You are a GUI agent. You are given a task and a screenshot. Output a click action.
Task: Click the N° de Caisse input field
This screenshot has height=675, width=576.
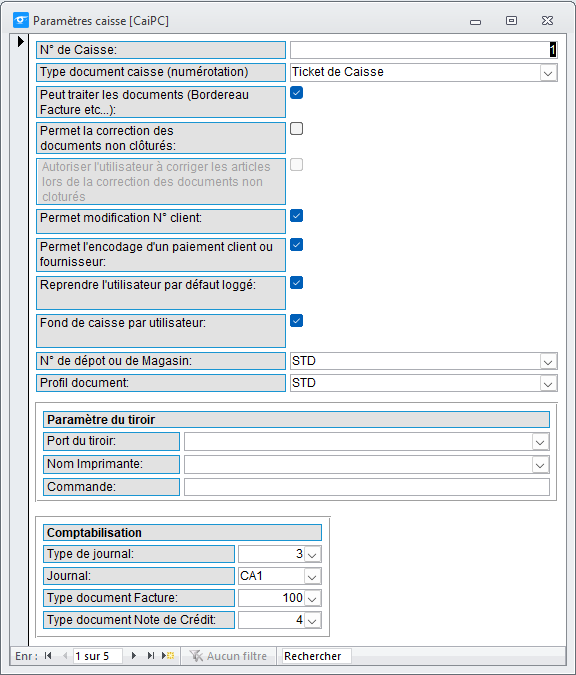click(424, 50)
